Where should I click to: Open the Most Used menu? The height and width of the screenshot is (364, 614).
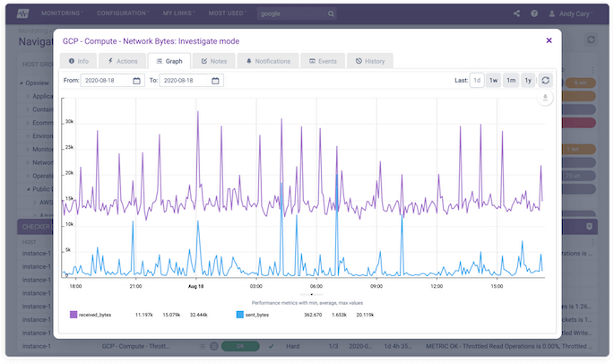pyautogui.click(x=228, y=14)
